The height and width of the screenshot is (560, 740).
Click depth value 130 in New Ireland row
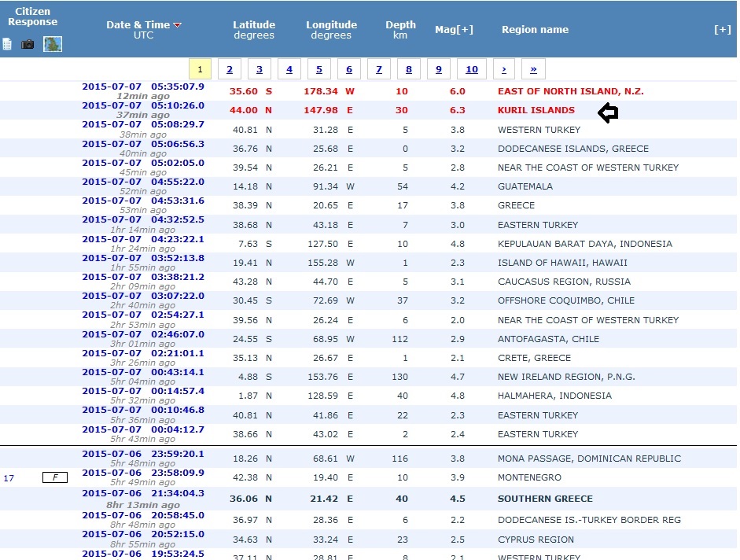point(399,377)
